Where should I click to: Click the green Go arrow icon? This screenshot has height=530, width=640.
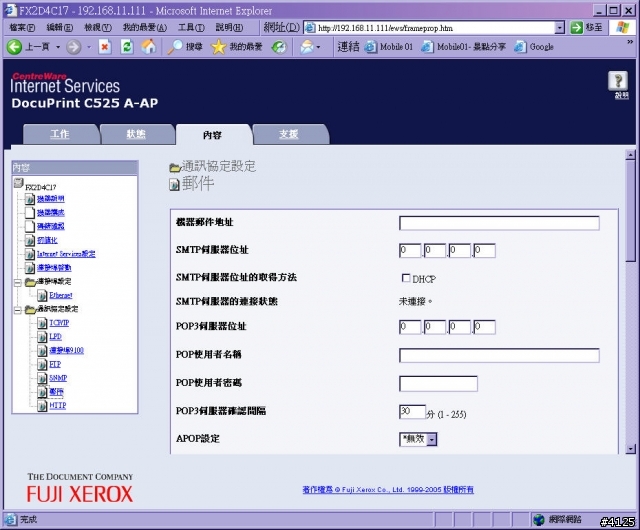pos(576,28)
